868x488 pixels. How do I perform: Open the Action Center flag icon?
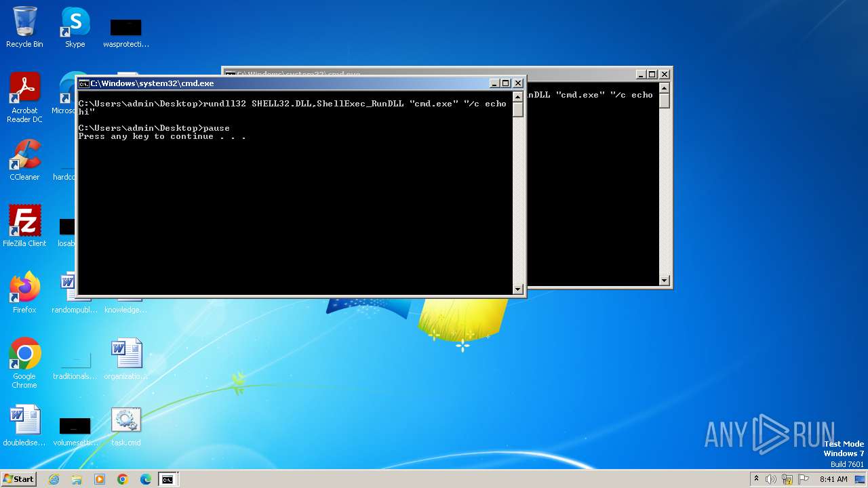point(804,479)
